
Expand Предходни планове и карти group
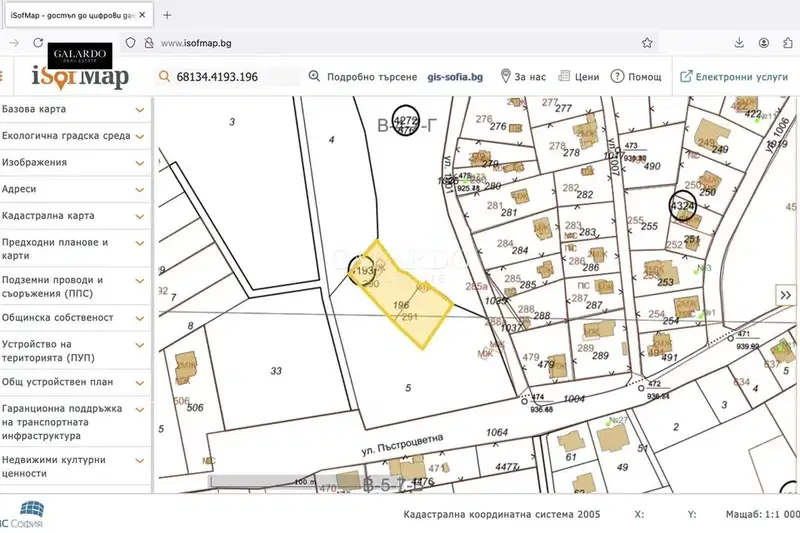74,249
